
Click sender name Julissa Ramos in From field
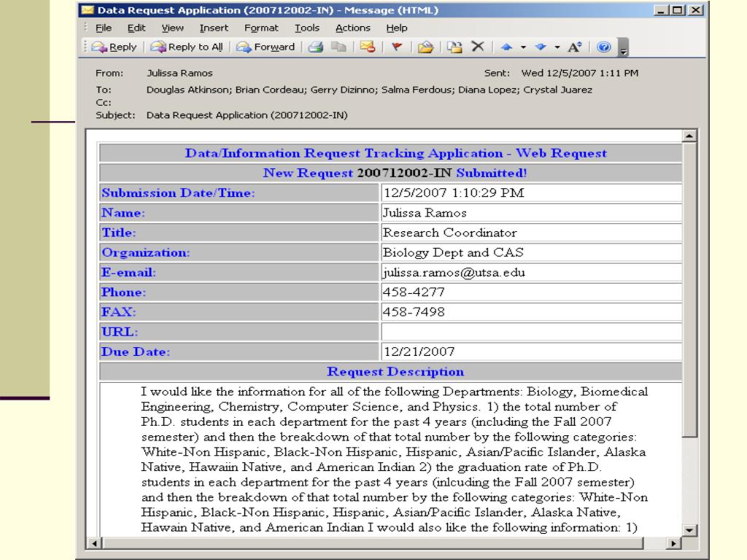point(179,74)
